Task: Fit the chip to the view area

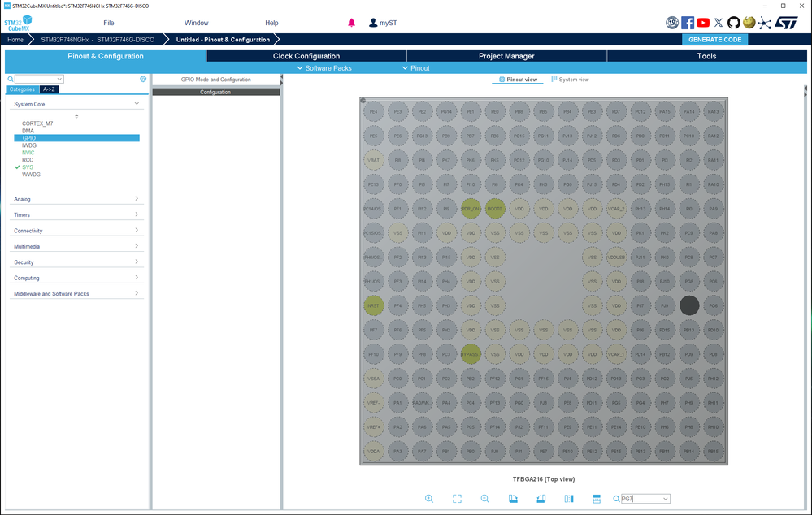Action: tap(457, 499)
